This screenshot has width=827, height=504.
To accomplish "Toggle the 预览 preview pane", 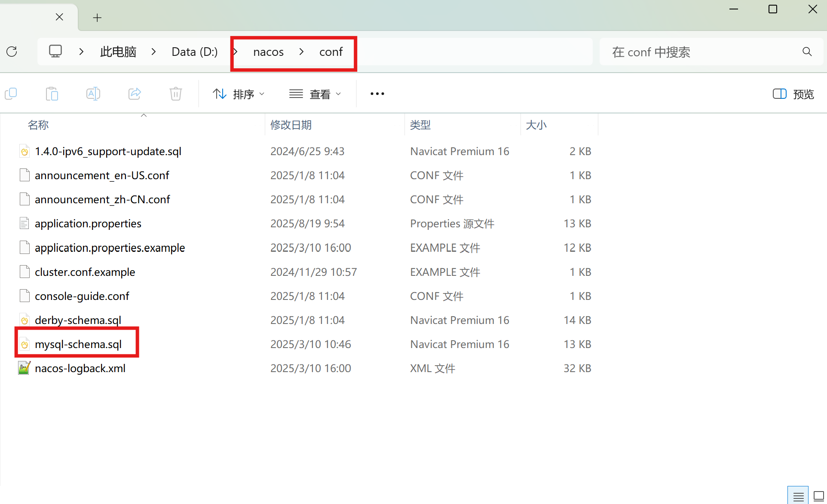I will pyautogui.click(x=793, y=94).
